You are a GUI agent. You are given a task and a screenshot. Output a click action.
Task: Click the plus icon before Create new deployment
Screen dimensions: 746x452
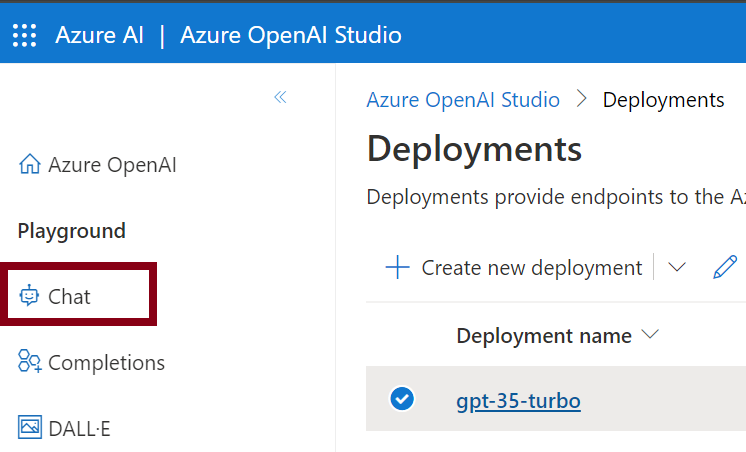[398, 268]
